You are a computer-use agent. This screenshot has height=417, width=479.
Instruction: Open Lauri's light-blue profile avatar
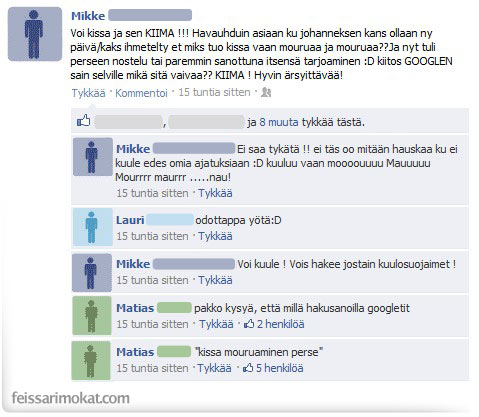pyautogui.click(x=93, y=227)
